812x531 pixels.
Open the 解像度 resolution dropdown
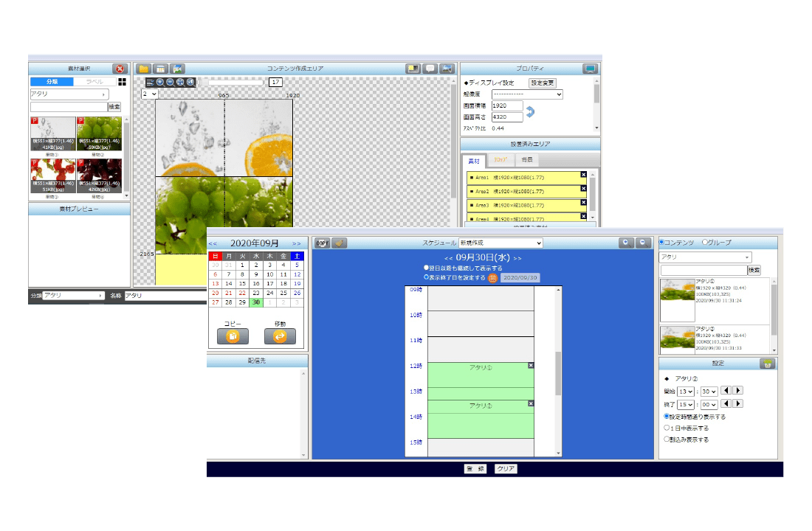(527, 94)
